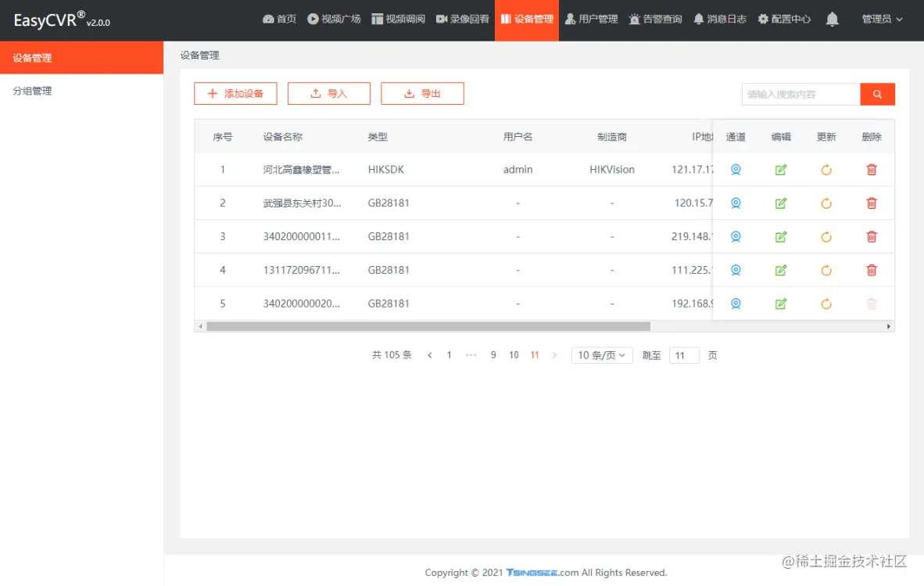Click the horizontal table scrollbar
The image size is (924, 586).
428,326
